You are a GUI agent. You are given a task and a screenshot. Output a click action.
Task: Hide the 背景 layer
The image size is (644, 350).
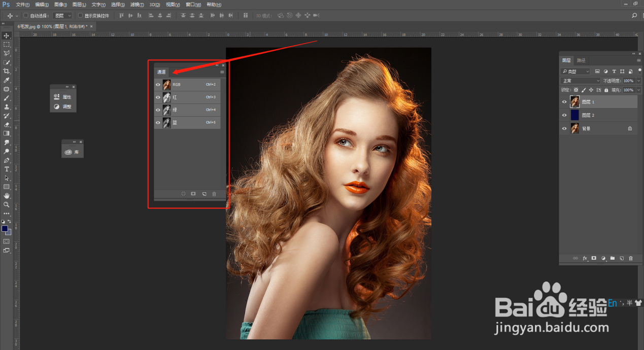click(x=564, y=128)
